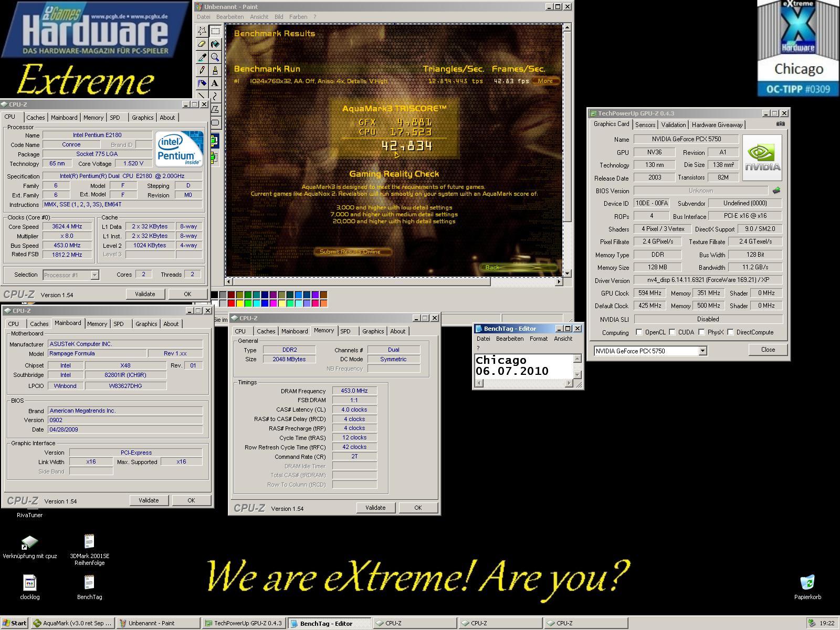Click OK in CPU-Z mainboard window
Viewport: 840px width, 630px height.
[x=191, y=500]
